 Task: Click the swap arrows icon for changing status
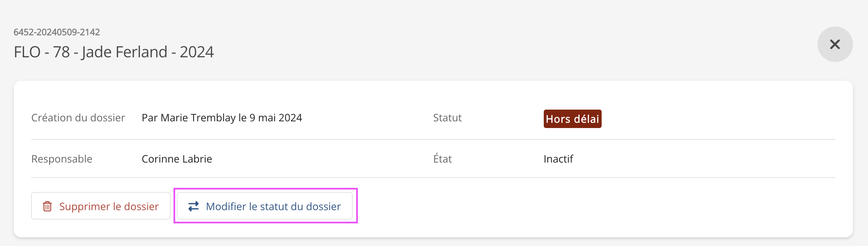[x=193, y=206]
